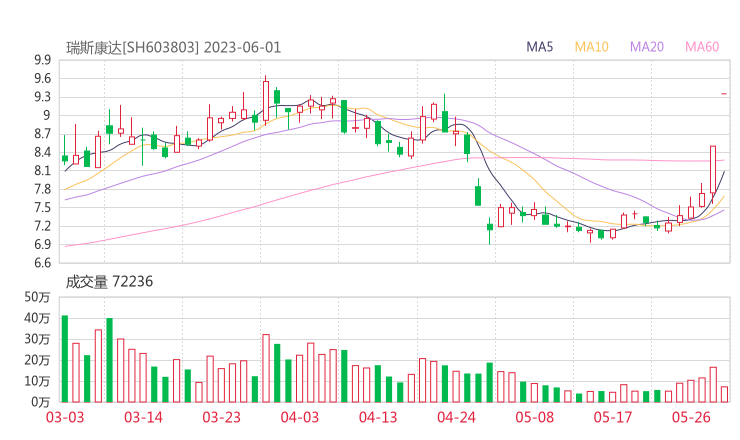This screenshot has height=440, width=740.
Task: Select the tallest red candlestick near 9.6
Action: 266,101
